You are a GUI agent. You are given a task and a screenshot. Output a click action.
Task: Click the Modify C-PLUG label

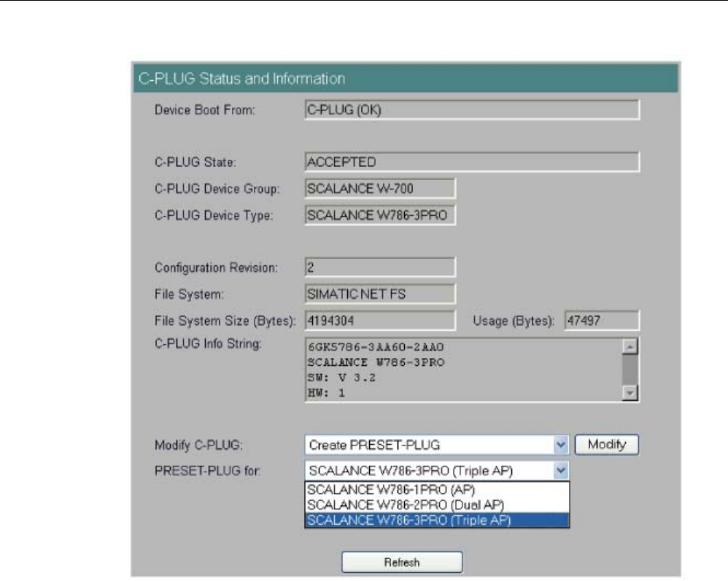pos(198,445)
